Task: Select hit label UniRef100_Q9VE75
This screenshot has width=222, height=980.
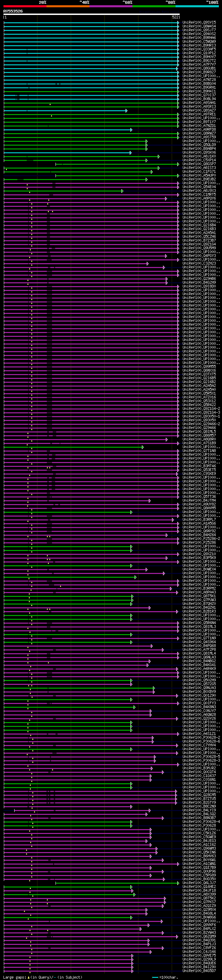Action: pyautogui.click(x=199, y=956)
